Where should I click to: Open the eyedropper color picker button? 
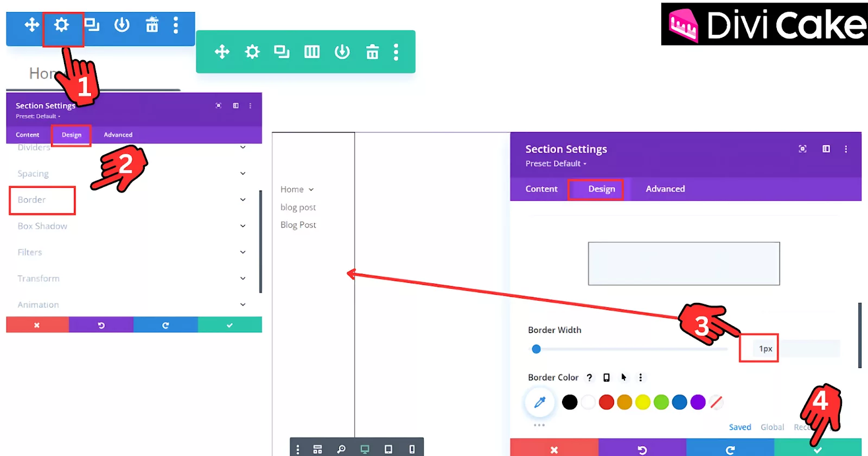pos(540,402)
